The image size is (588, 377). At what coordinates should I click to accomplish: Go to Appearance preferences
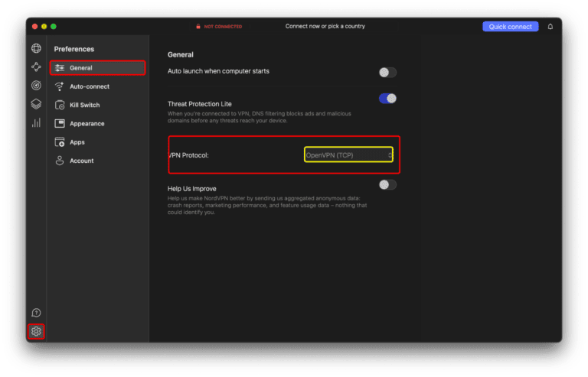87,124
